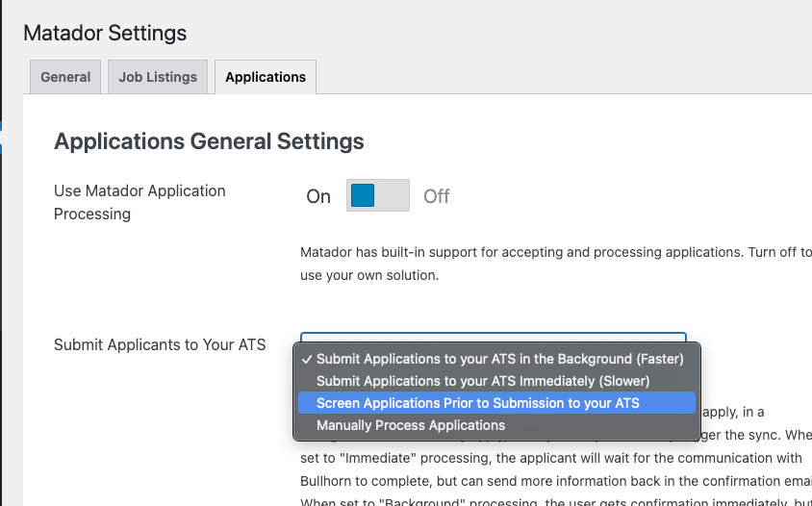Screen dimensions: 812x506
Task: Switch to the General tab
Action: tap(65, 77)
